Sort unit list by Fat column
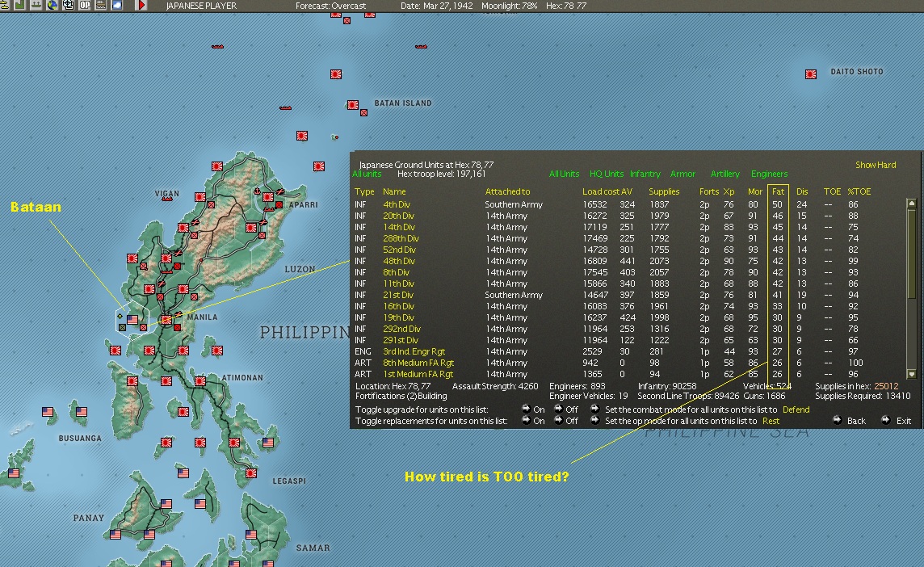The image size is (924, 567). point(778,191)
